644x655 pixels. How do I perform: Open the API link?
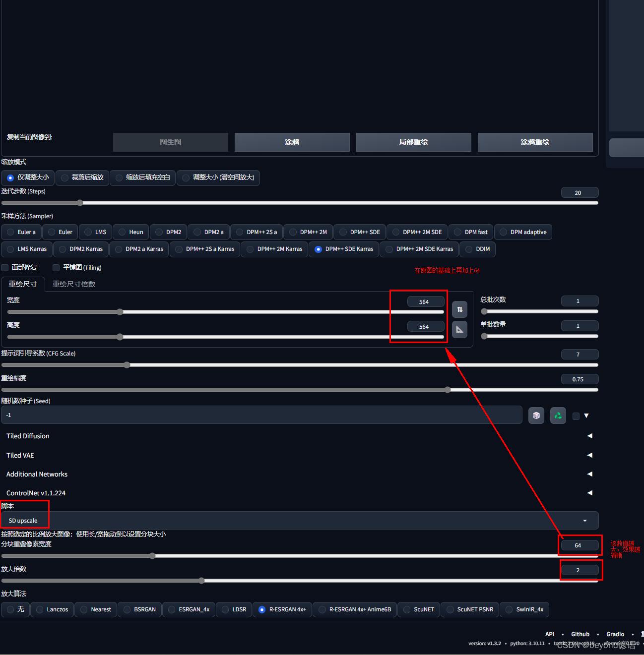(550, 634)
